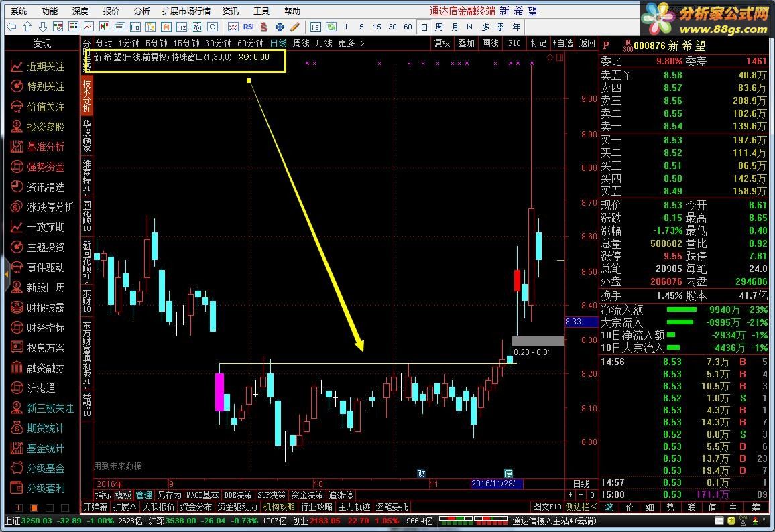Open 分级套利 in the sidebar
775x532 pixels.
pyautogui.click(x=39, y=488)
